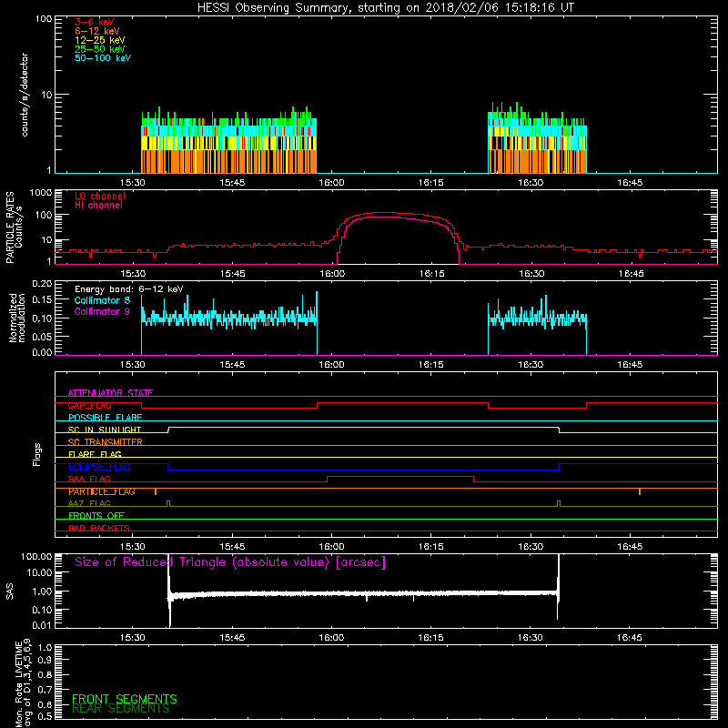Click the HESSI Observing Summary title text
Image resolution: width=728 pixels, height=728 pixels.
(385, 8)
